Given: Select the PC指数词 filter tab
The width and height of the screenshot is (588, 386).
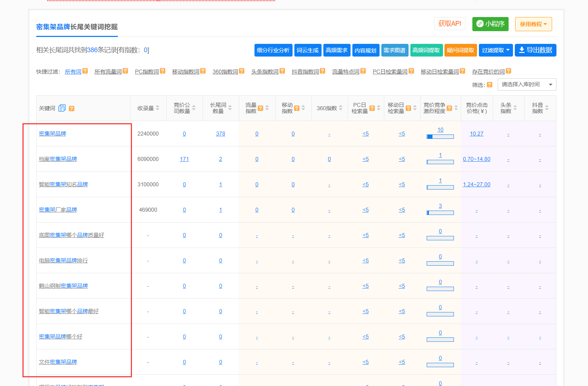Looking at the screenshot, I should click(147, 71).
